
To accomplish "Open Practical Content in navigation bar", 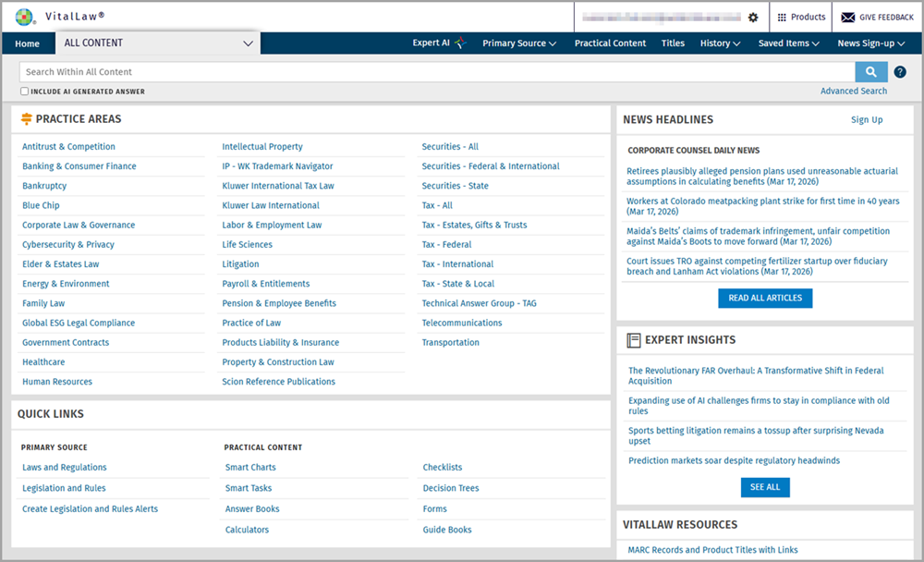I will click(610, 43).
